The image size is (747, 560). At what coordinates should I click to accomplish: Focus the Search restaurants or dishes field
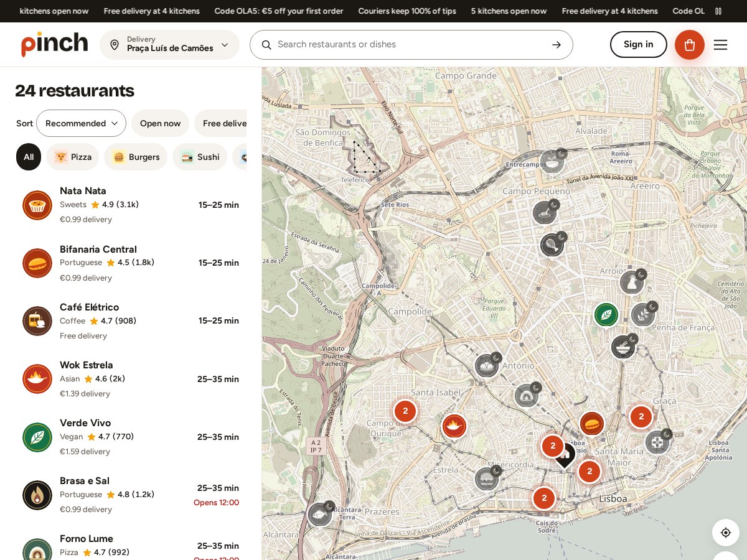pos(411,45)
